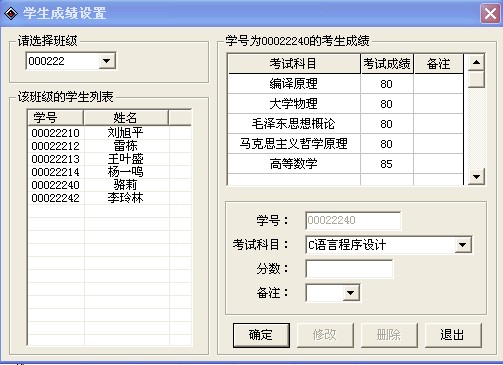Image resolution: width=503 pixels, height=365 pixels.
Task: Click the scores table scrollbar thumb
Action: [476, 79]
